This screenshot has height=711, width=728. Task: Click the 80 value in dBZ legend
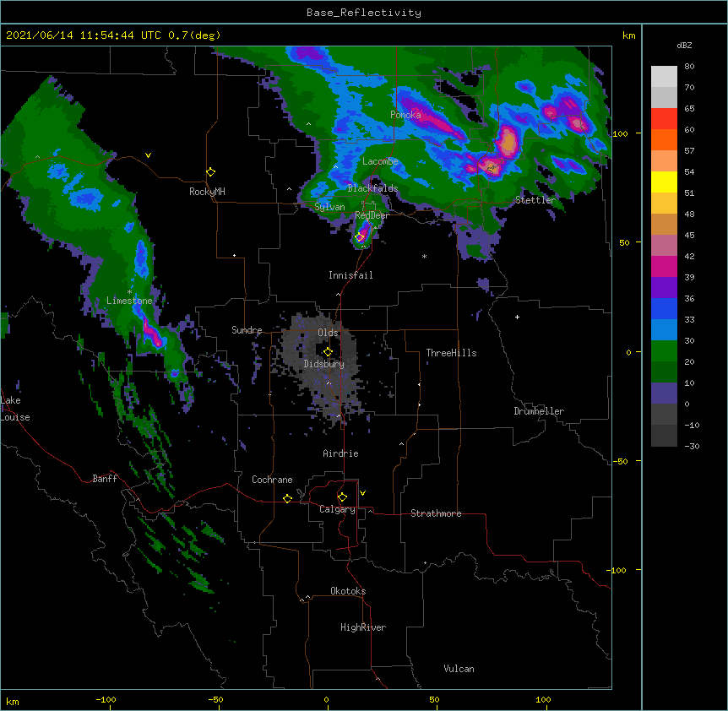tap(689, 67)
